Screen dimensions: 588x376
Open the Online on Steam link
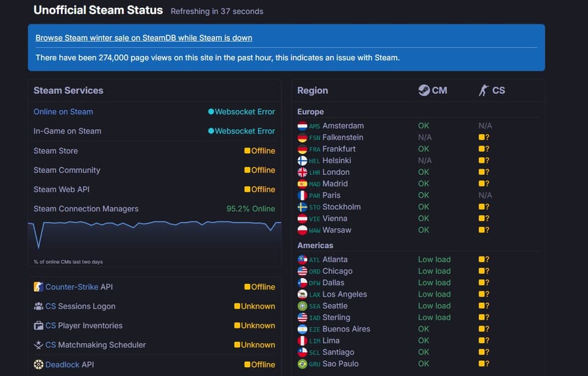(x=63, y=112)
